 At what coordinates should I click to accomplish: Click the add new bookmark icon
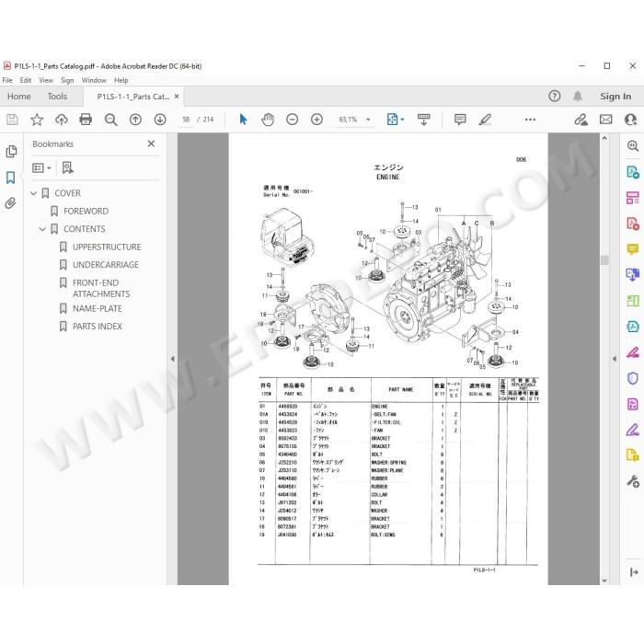coord(67,167)
